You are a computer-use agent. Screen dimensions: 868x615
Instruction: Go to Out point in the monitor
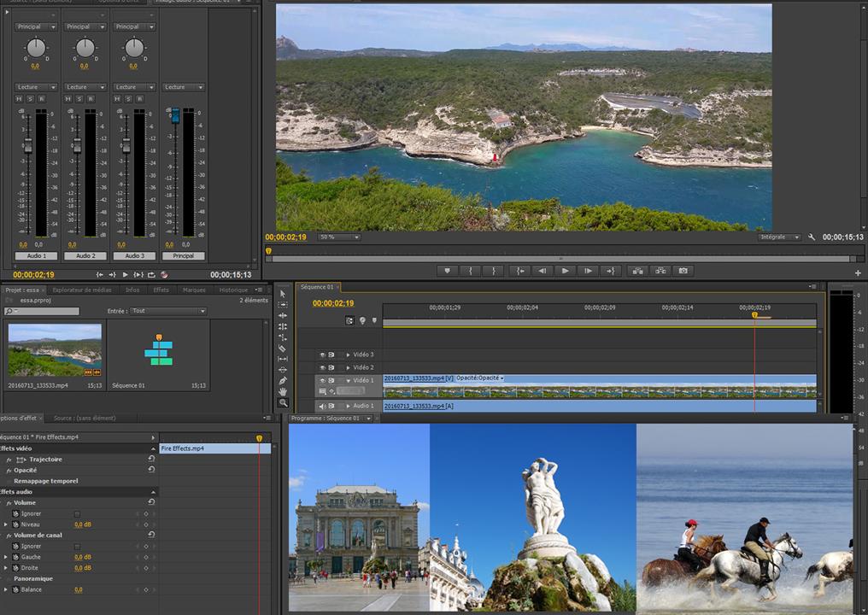pos(611,271)
